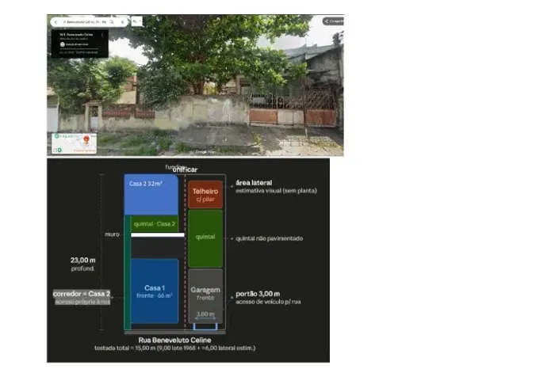Click the 'unificar' label at the diagram top

[185, 169]
